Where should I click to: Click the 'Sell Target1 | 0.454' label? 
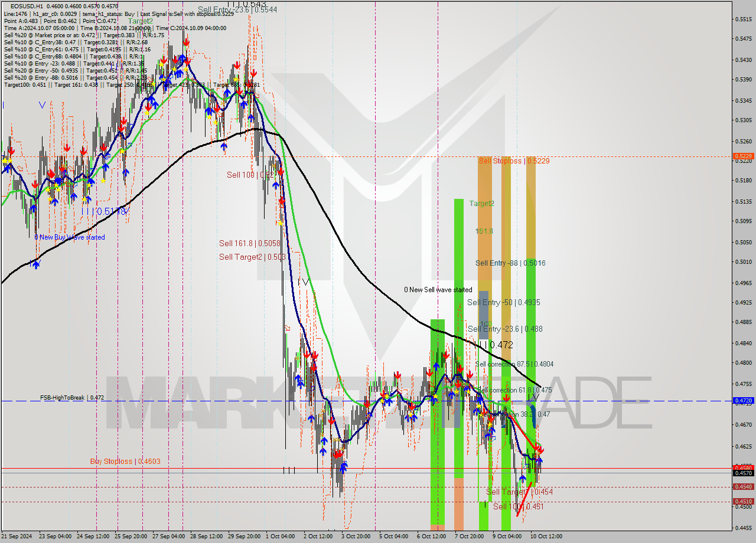pyautogui.click(x=519, y=492)
